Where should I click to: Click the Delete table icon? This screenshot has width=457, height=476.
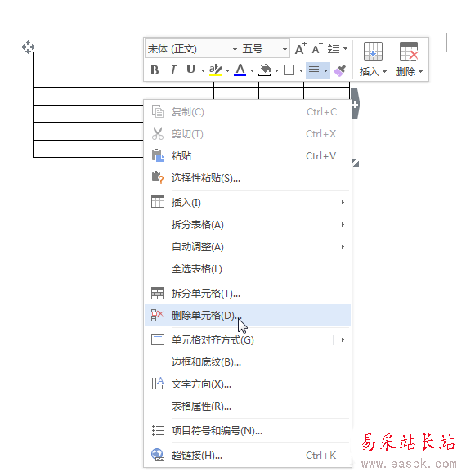point(409,51)
